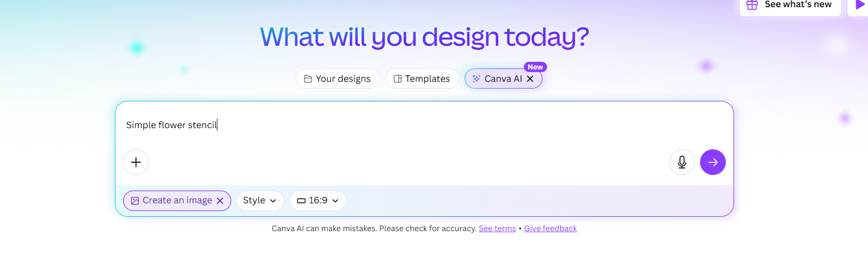This screenshot has width=868, height=261.
Task: Click Canva AI sparkle icon
Action: click(x=476, y=79)
